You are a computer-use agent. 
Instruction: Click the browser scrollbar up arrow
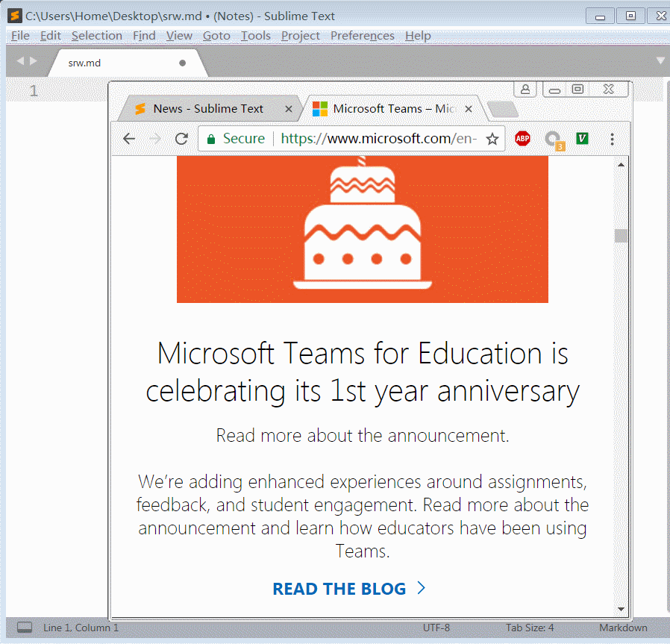621,164
